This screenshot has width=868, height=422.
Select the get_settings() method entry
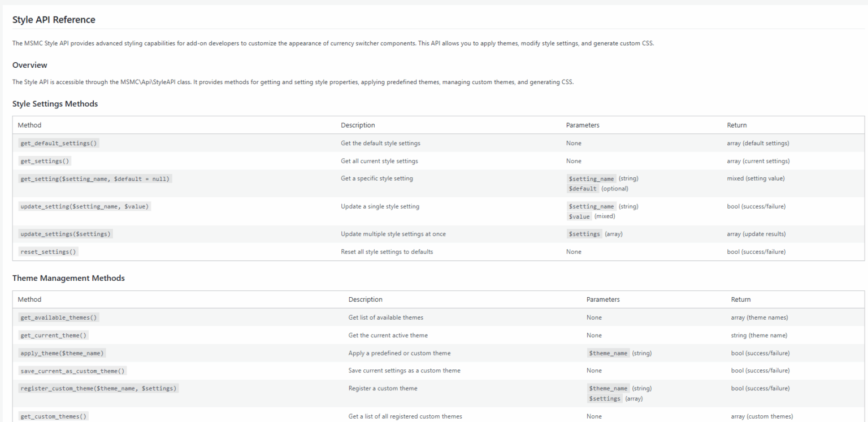point(45,161)
